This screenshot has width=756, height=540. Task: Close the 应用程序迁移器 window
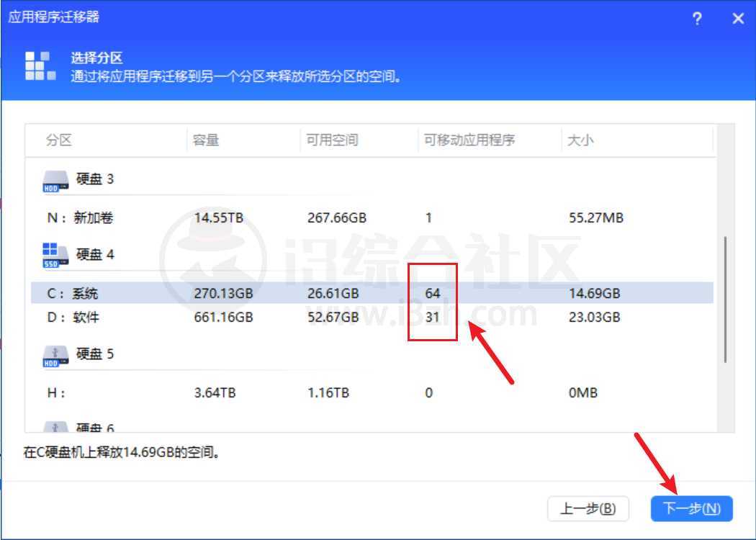pos(738,19)
